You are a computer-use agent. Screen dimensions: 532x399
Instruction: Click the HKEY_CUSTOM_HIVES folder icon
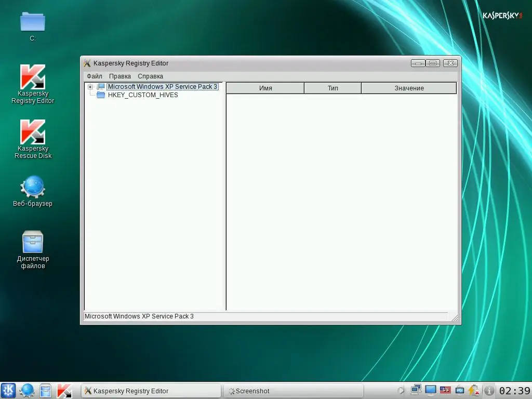101,95
